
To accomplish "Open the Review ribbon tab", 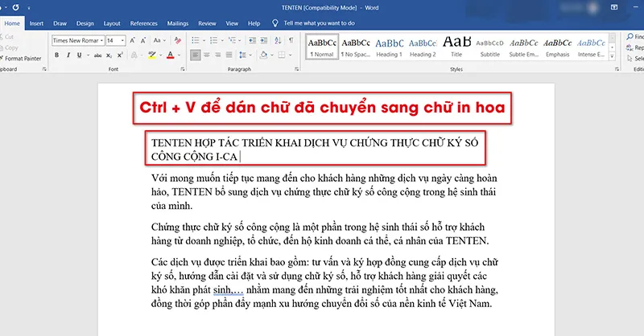I will pyautogui.click(x=207, y=23).
